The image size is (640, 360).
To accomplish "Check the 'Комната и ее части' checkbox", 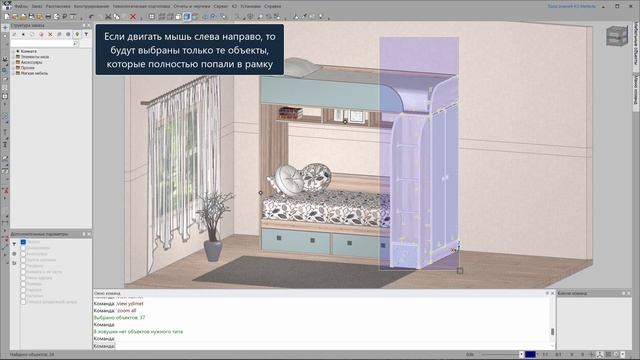I will coord(23,271).
